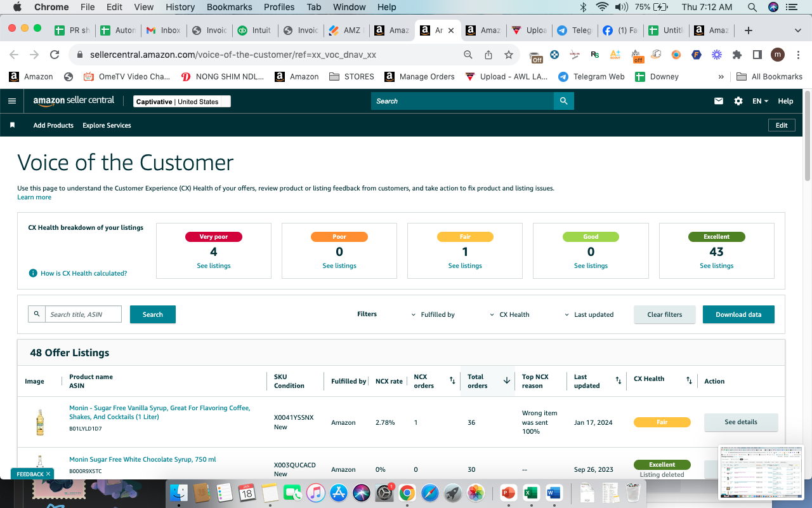
Task: Open Finder from the Dock
Action: (180, 492)
